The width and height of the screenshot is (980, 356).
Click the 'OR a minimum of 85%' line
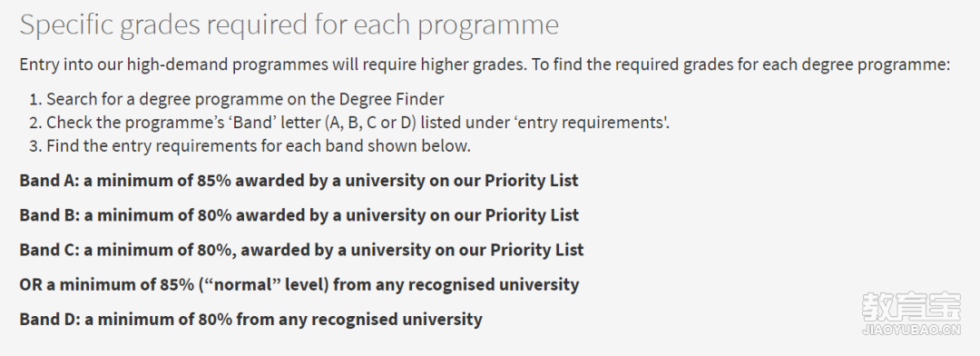(299, 284)
